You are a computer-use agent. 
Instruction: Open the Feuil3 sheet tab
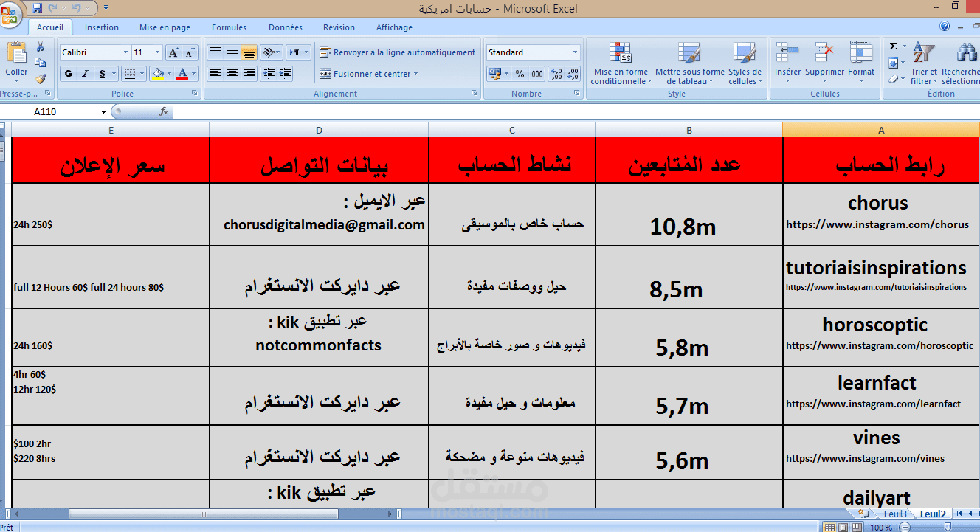895,513
